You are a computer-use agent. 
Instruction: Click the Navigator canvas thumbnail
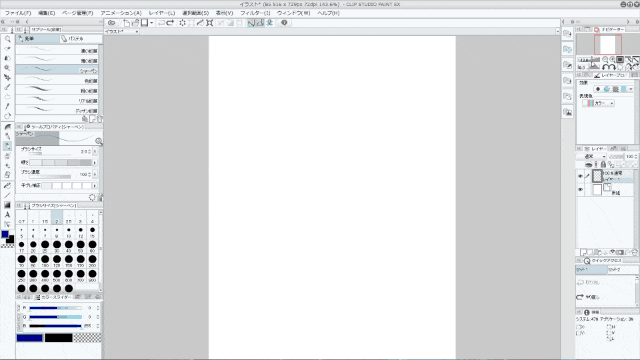608,44
